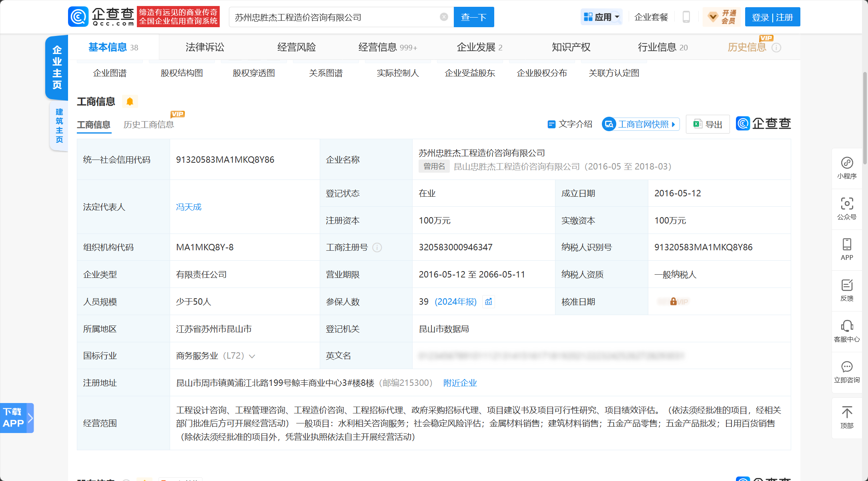Open the 客服中心 headset icon
868x481 pixels.
click(847, 326)
